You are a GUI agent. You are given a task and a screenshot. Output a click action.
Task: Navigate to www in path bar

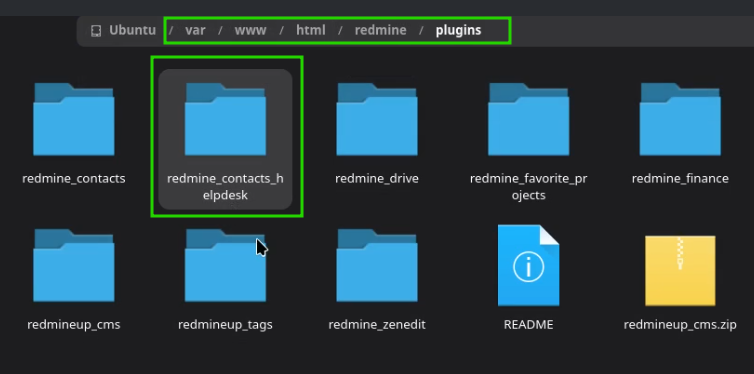[251, 30]
